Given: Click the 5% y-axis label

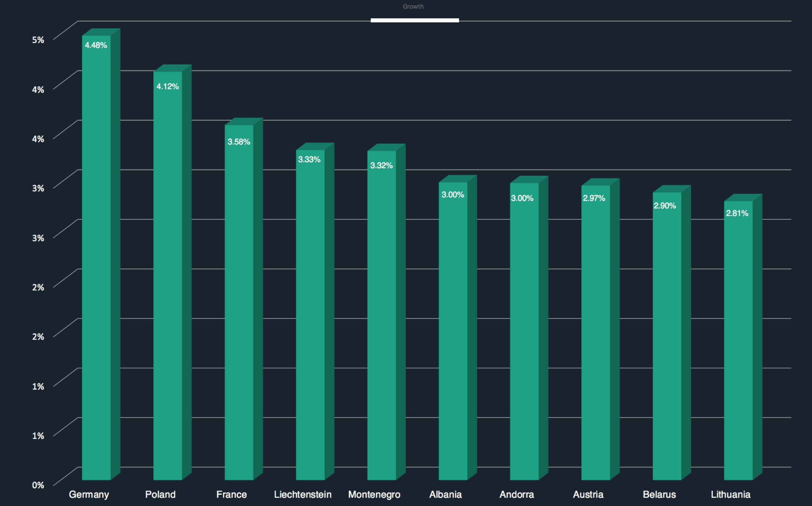Looking at the screenshot, I should (x=38, y=40).
